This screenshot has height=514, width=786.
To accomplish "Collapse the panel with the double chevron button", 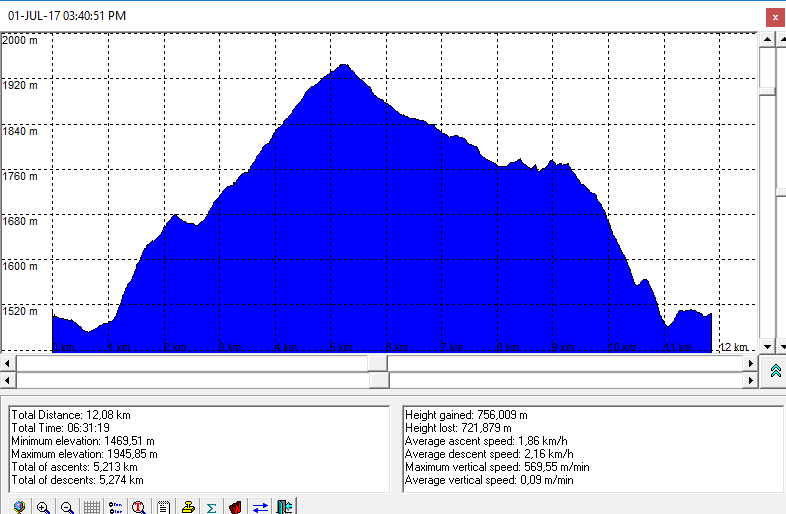I will pyautogui.click(x=775, y=371).
